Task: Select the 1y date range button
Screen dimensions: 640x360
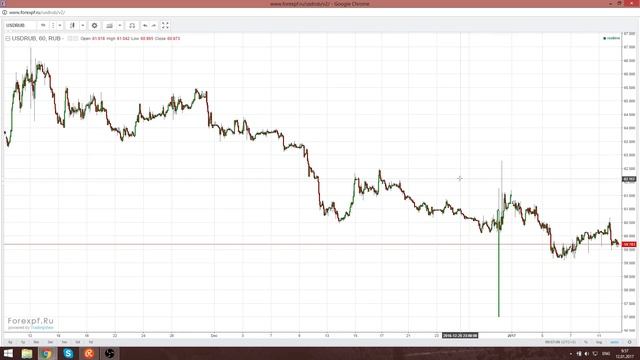Action: coord(23,342)
